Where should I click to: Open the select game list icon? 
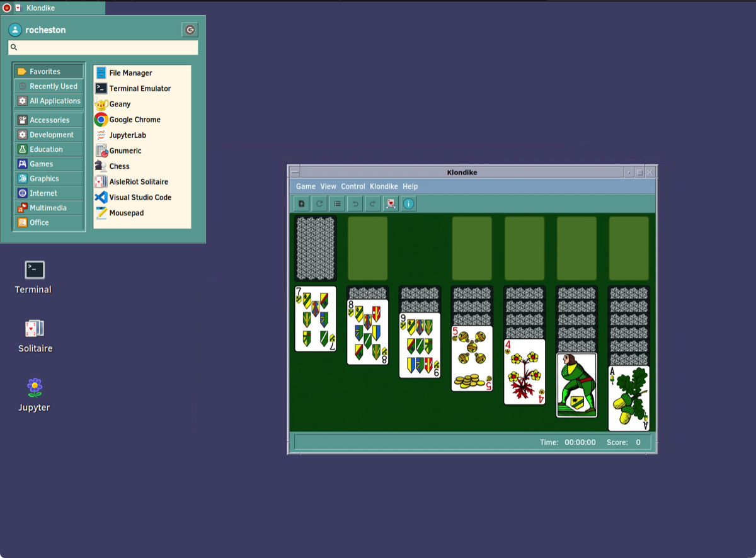pos(337,203)
